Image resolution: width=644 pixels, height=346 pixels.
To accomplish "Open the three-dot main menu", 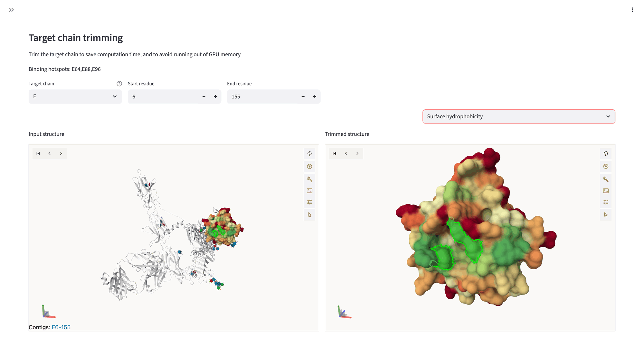I will (632, 10).
